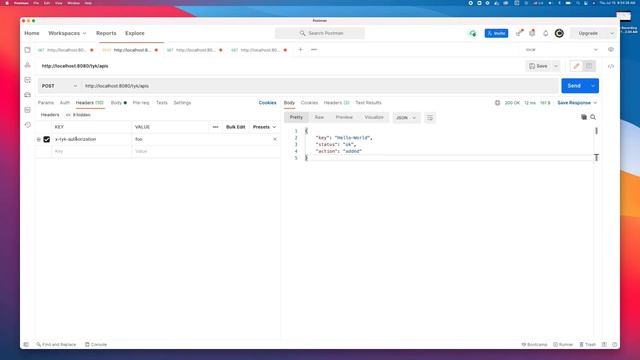Click the help icon in status bar
Image resolution: width=640 pixels, height=360 pixels.
point(614,344)
